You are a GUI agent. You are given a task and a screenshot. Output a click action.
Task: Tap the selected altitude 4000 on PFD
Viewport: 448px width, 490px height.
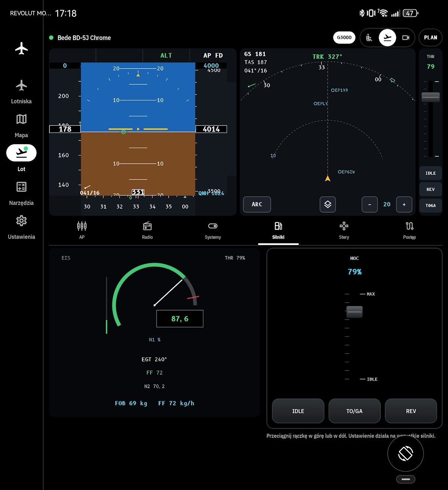211,66
